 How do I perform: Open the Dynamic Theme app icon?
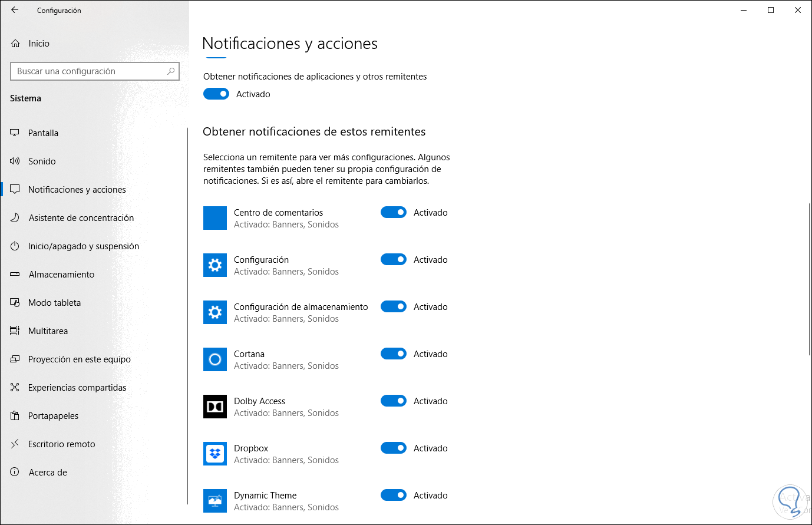point(215,501)
